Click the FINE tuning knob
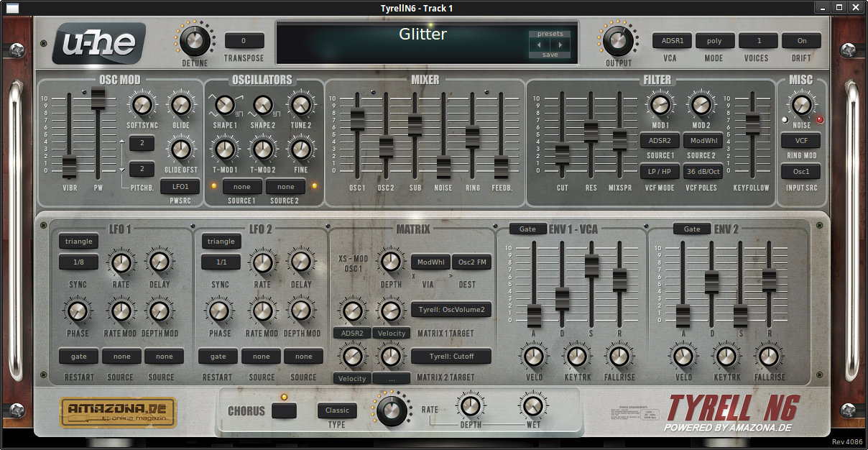Viewport: 868px width, 450px height. 300,150
